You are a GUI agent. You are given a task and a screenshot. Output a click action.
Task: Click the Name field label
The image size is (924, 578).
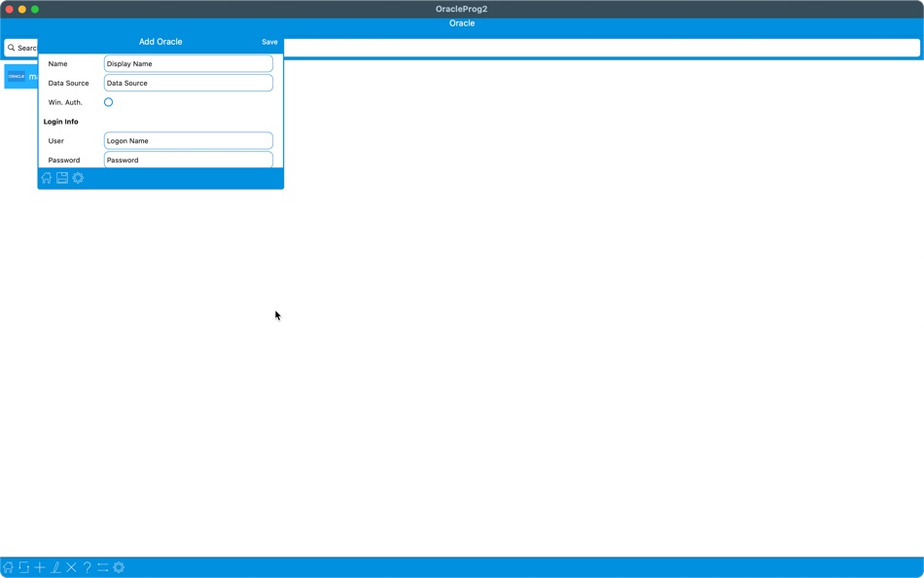(57, 63)
